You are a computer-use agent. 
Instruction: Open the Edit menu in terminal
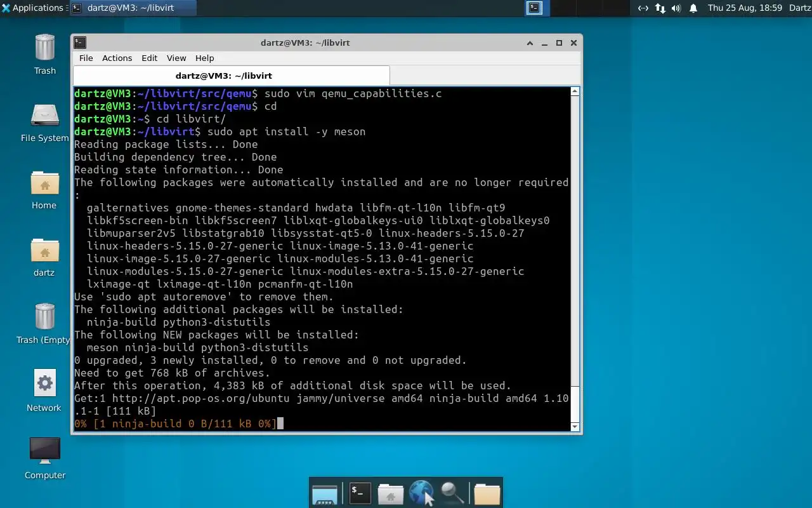(149, 58)
